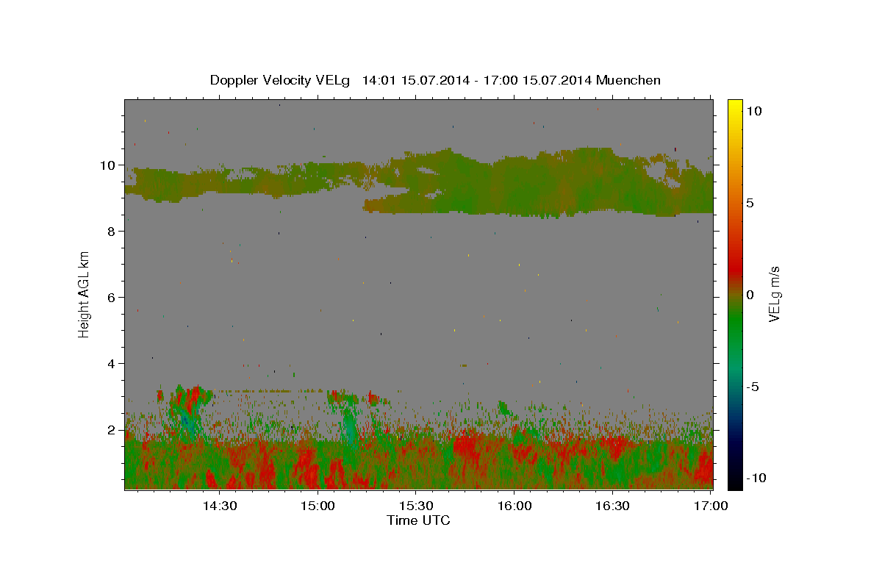Click the colorbar tick label -5
Viewport: 882px width, 588px height.
click(752, 387)
